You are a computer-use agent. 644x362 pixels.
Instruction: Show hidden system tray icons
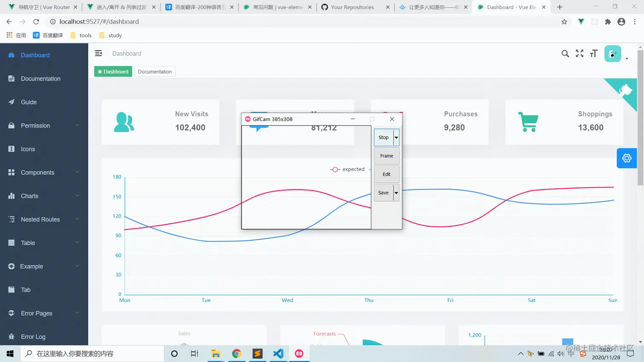(x=520, y=353)
